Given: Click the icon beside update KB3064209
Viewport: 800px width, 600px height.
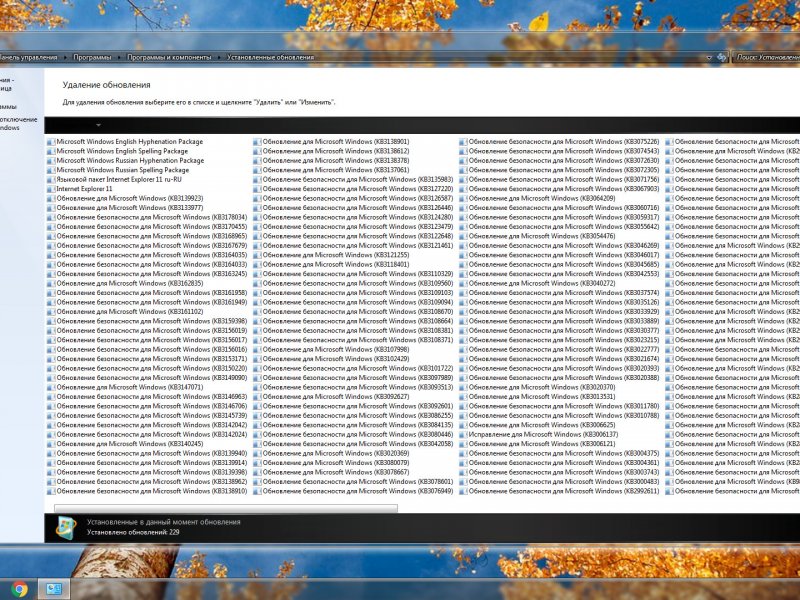Looking at the screenshot, I should click(x=463, y=198).
